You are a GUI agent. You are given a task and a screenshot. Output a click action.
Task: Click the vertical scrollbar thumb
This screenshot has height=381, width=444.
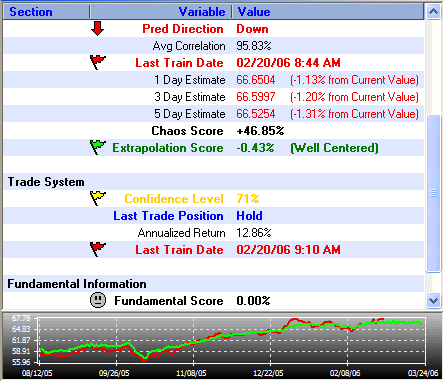(x=433, y=193)
